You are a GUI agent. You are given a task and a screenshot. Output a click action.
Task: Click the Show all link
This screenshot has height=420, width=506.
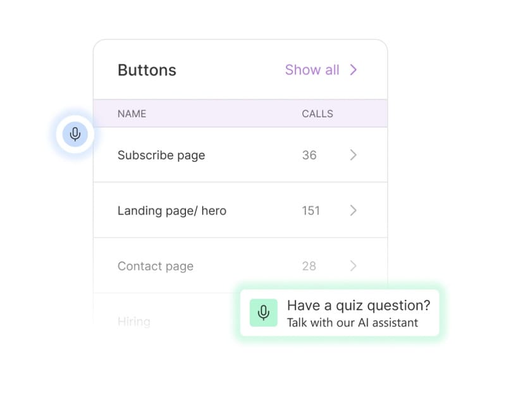(312, 70)
